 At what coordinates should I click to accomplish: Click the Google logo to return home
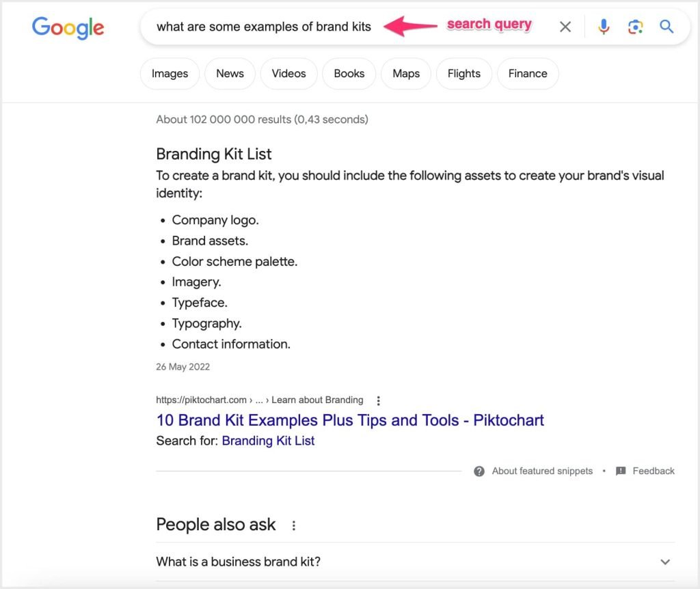68,28
